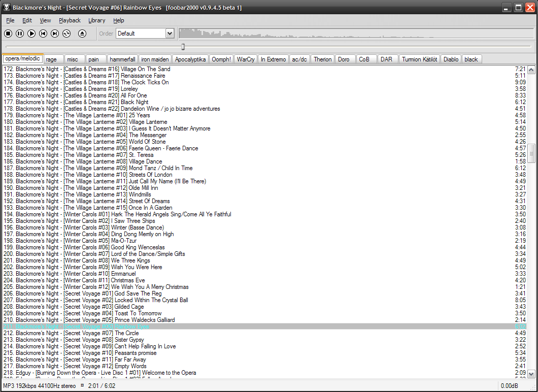Open the Edit menu
The image size is (538, 392).
coord(27,20)
